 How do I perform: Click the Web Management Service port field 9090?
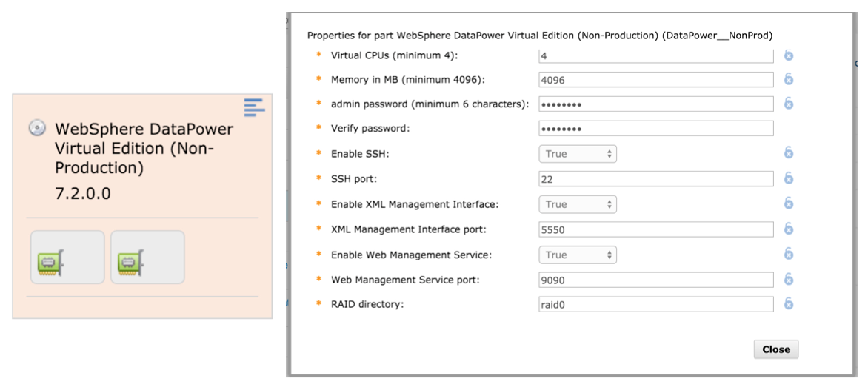(x=656, y=280)
